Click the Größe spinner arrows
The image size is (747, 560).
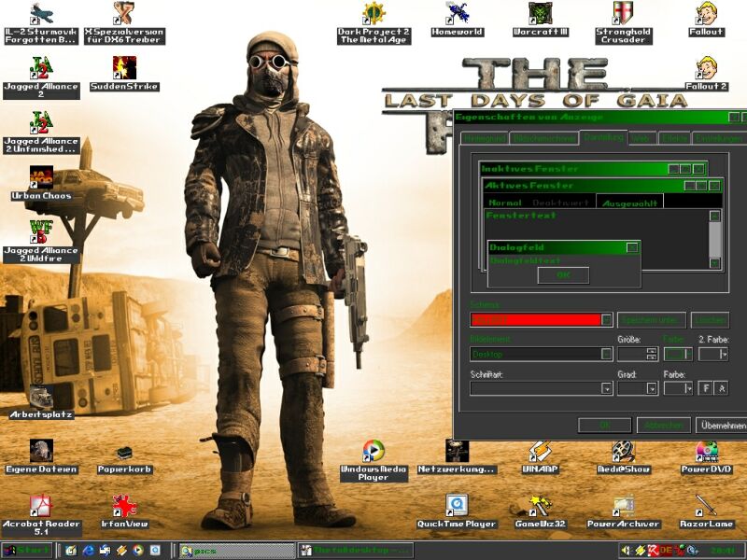point(651,354)
